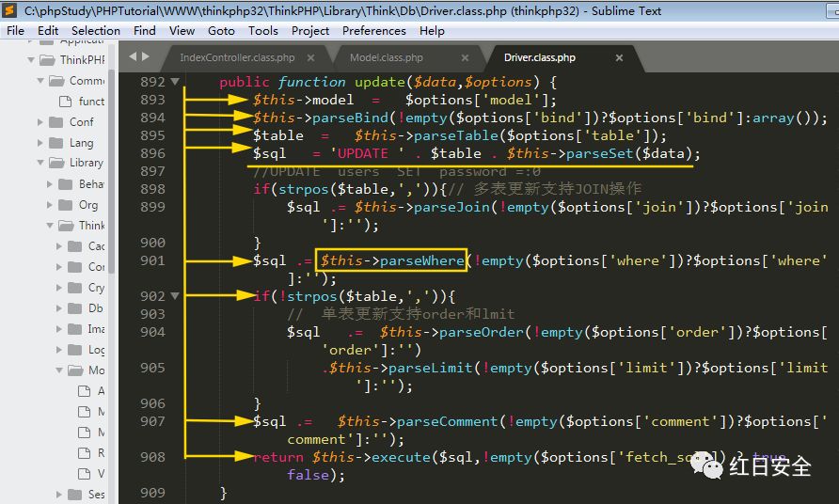Image resolution: width=839 pixels, height=504 pixels.
Task: Collapse the Model folder arrow
Action: tap(59, 370)
